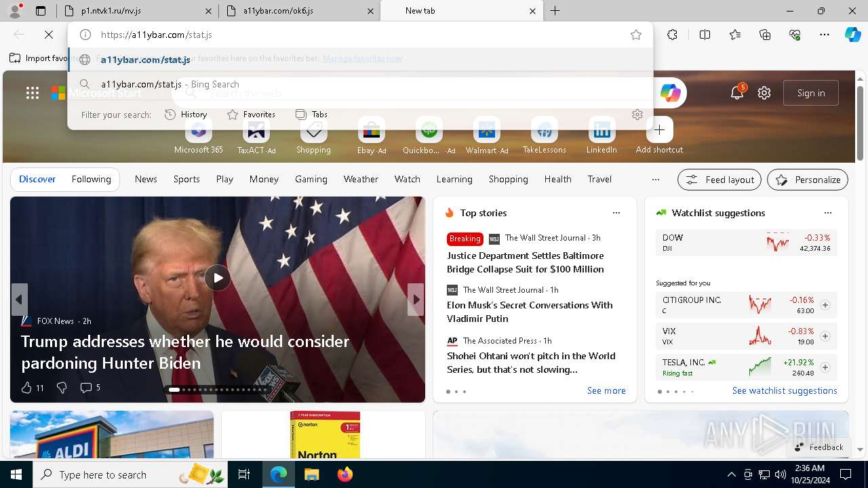The width and height of the screenshot is (868, 488).
Task: Filter search suggestions by Tabs
Action: (x=312, y=115)
